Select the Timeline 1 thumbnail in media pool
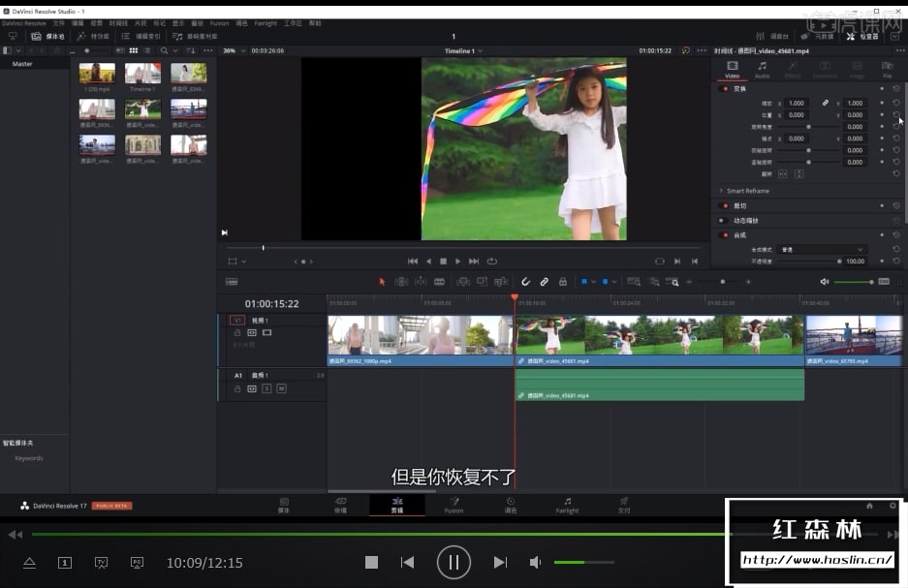Screen dimensions: 908x588 [x=142, y=74]
